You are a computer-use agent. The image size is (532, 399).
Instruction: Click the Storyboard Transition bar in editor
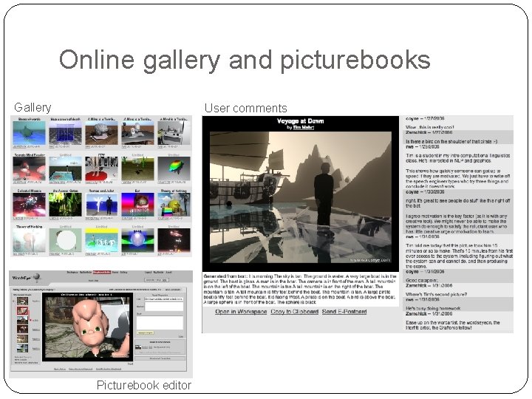(x=160, y=358)
